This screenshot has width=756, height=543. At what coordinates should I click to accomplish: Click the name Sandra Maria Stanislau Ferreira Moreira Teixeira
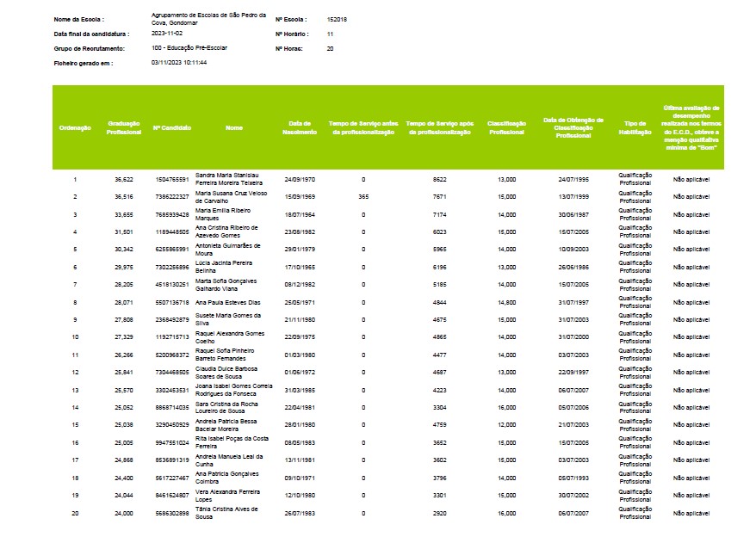tap(230, 179)
